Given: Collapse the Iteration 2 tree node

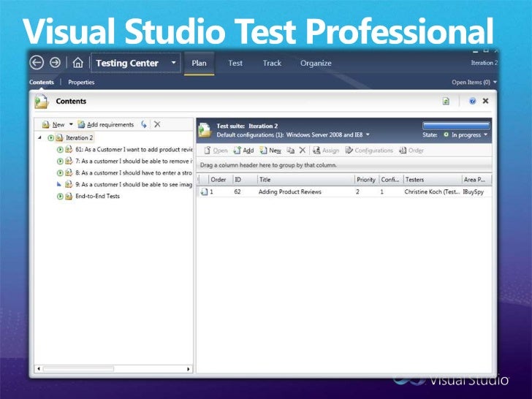Looking at the screenshot, I should coord(40,137).
